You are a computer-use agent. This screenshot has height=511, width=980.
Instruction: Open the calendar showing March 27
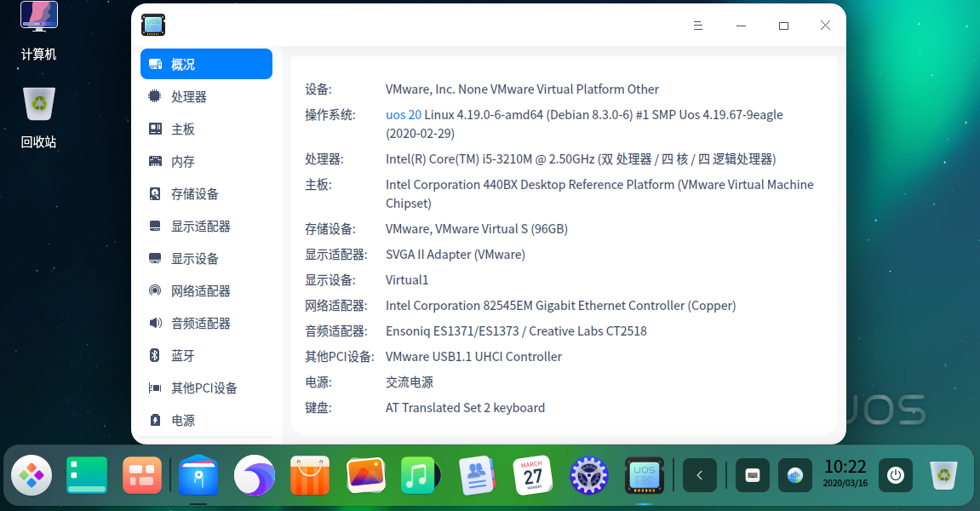pos(532,475)
